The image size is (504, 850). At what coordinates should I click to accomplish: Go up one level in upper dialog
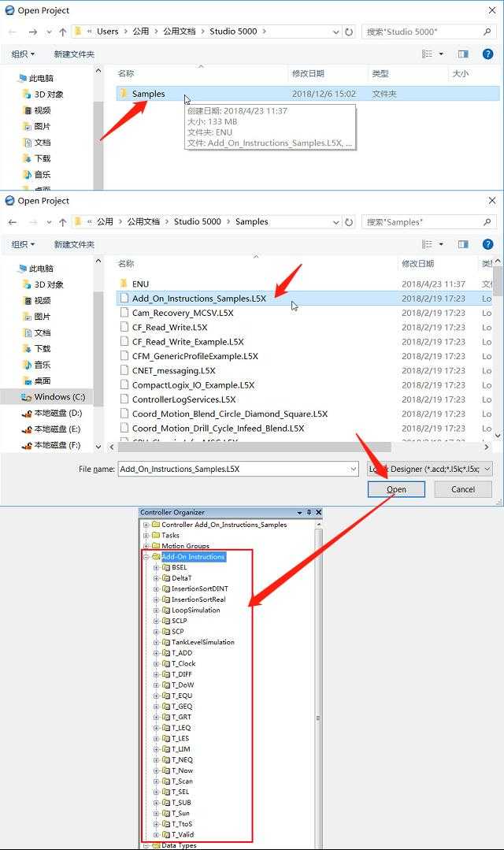tap(63, 32)
